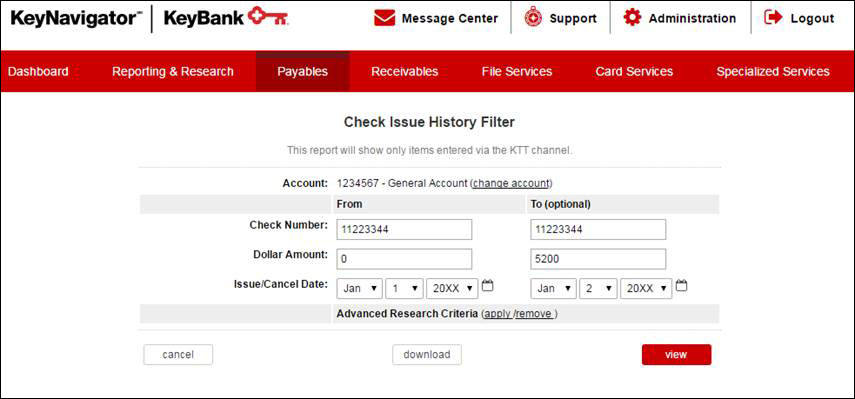This screenshot has height=399, width=855.
Task: Expand the To day dropdown
Action: (598, 288)
